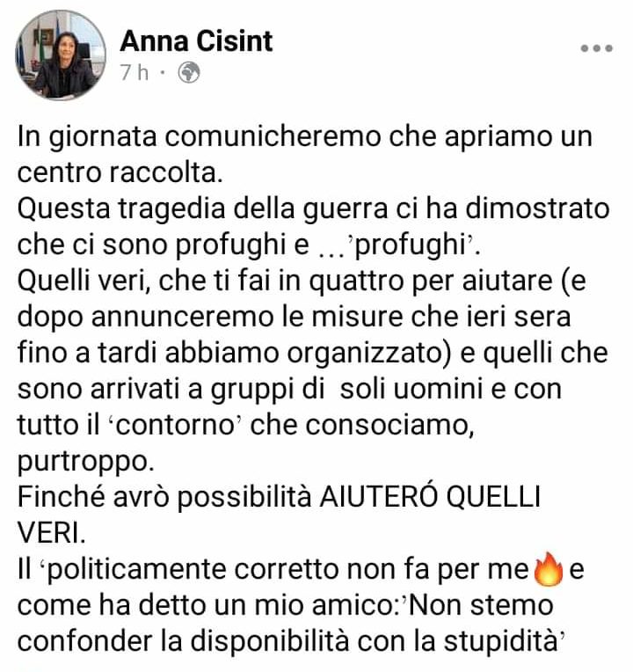
Task: Click the fire emoji in the post
Action: pyautogui.click(x=549, y=570)
